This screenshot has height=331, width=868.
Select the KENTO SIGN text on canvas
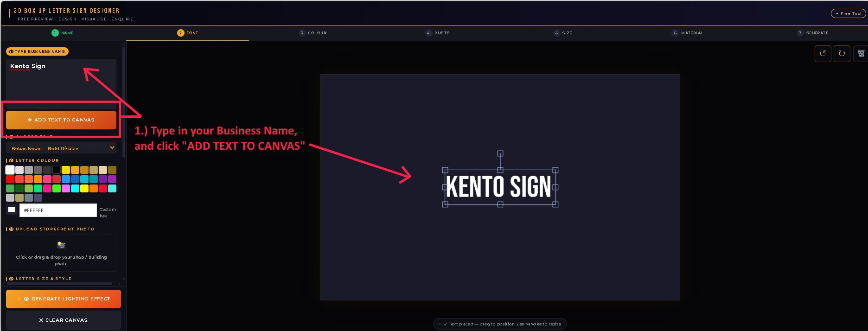click(498, 187)
